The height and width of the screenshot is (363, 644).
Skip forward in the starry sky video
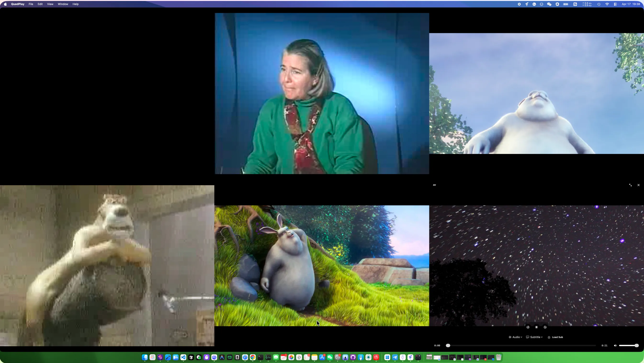pyautogui.click(x=545, y=327)
